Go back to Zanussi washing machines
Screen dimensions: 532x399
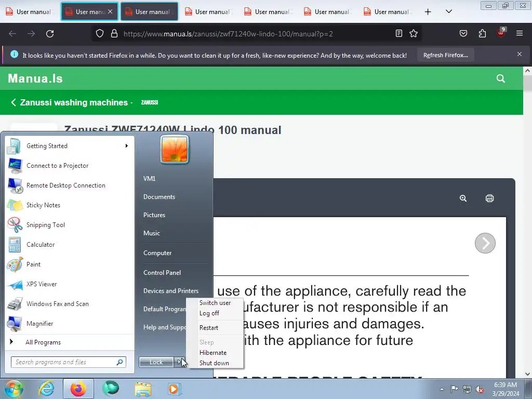click(x=70, y=102)
